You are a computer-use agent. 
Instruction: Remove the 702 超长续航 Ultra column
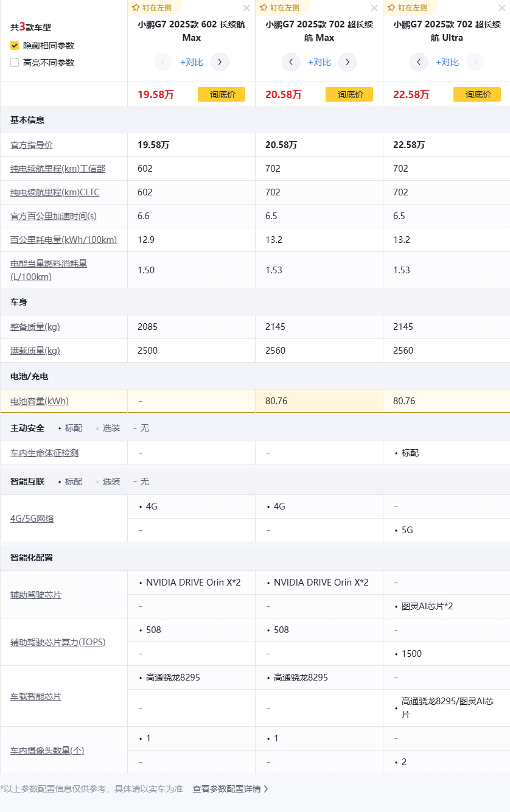pyautogui.click(x=501, y=8)
